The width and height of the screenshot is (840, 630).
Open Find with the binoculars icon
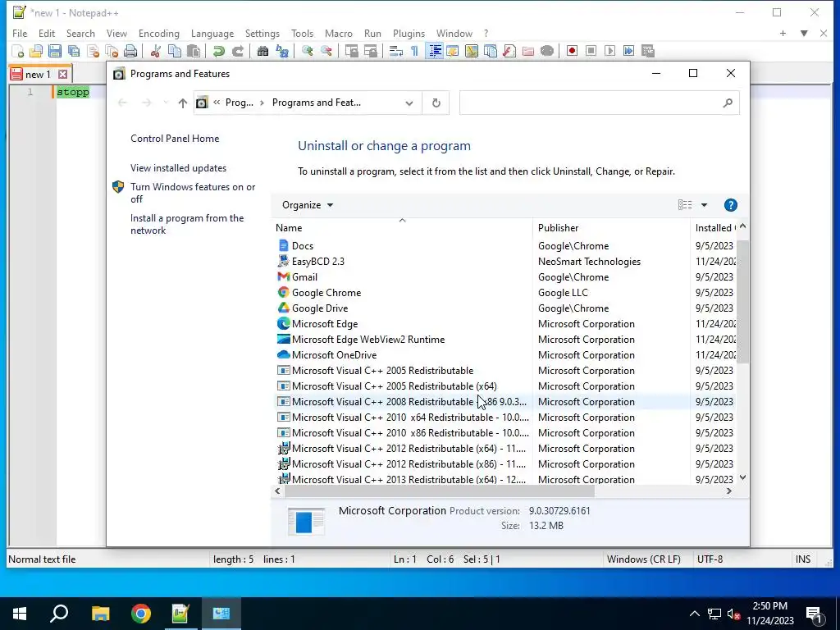(x=262, y=52)
